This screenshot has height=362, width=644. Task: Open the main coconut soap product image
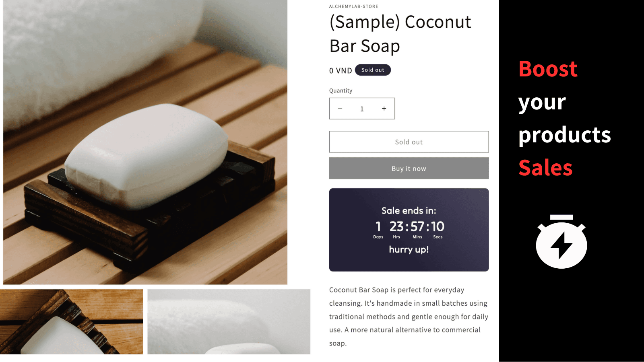click(x=145, y=142)
